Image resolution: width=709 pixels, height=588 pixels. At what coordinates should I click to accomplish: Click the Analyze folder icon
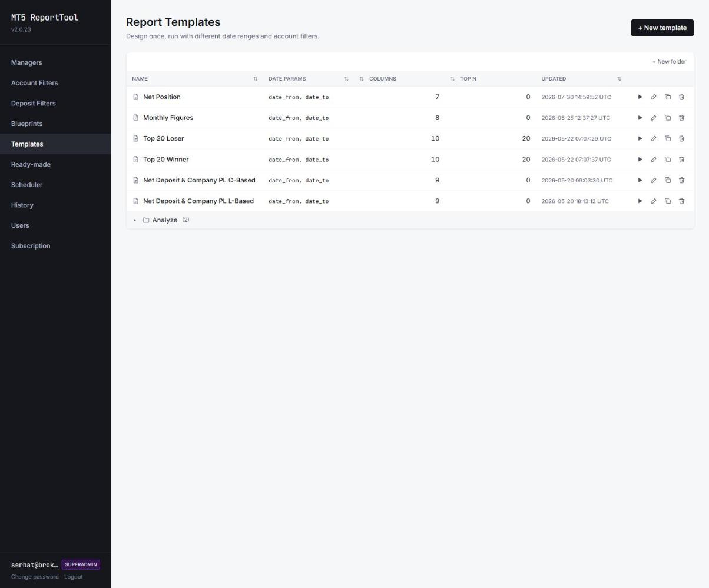pyautogui.click(x=146, y=220)
